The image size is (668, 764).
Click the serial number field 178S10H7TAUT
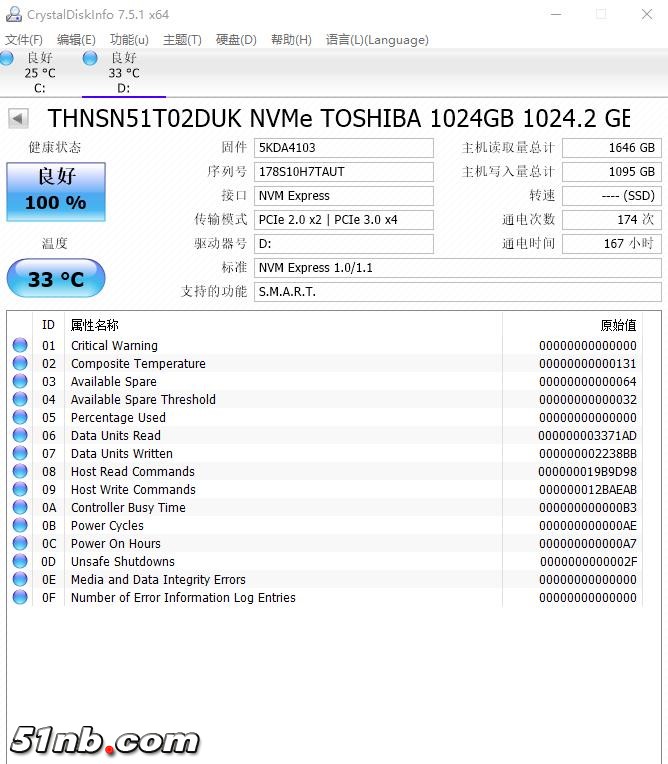(x=344, y=172)
